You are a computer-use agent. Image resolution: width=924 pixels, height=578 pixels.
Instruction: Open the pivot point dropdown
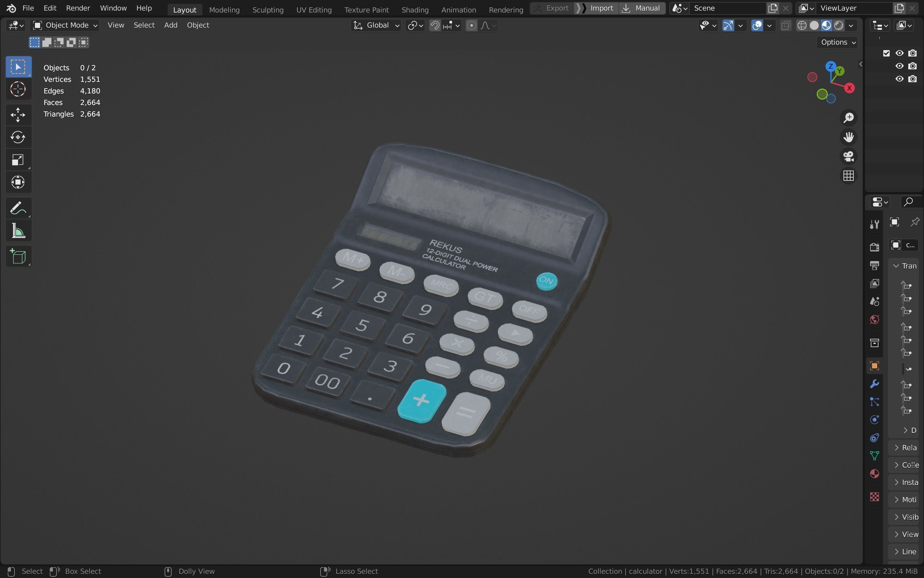415,26
